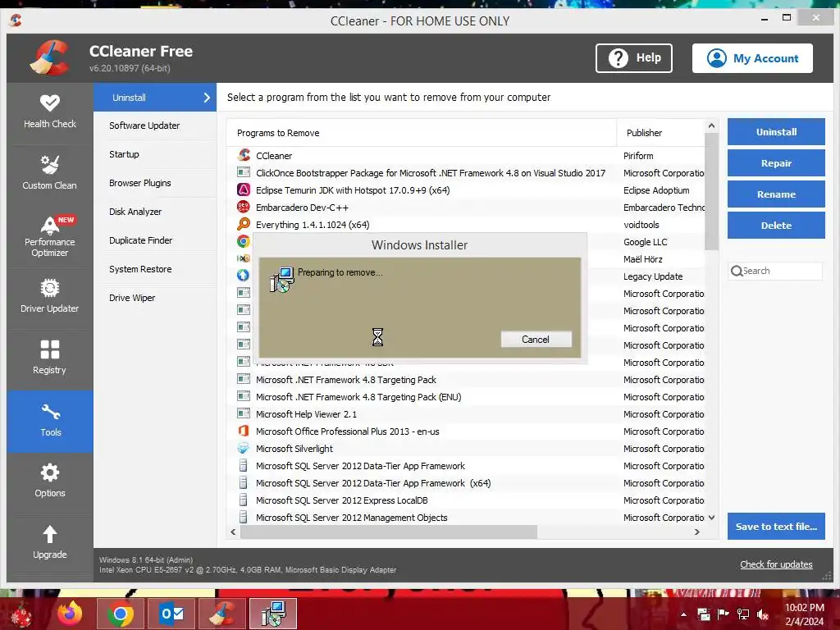Viewport: 840px width, 630px height.
Task: Click Save to text file button
Action: 776,526
